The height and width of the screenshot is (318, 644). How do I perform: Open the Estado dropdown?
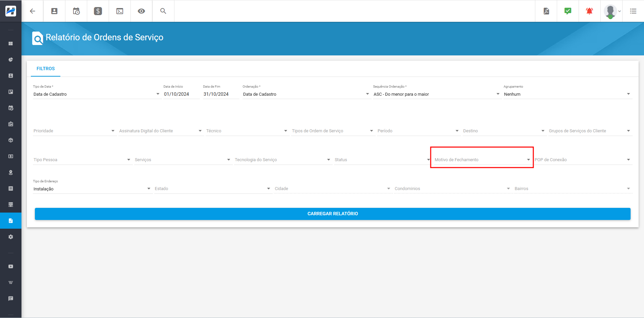[213, 189]
